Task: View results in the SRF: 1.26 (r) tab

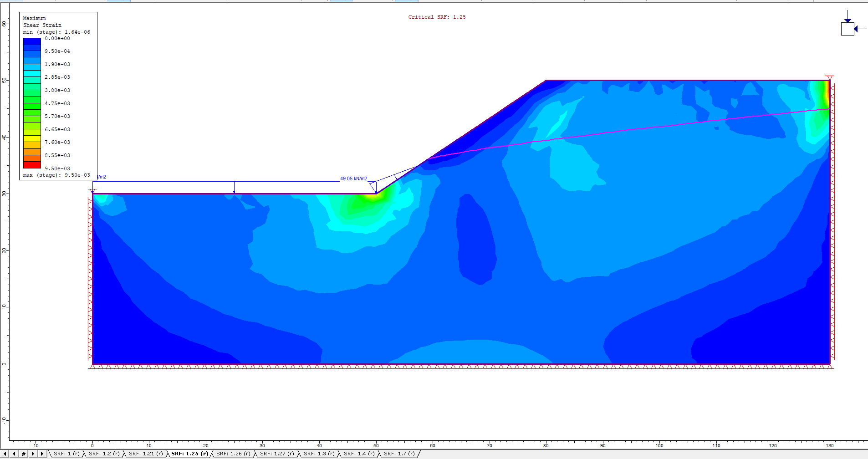Action: 233,454
